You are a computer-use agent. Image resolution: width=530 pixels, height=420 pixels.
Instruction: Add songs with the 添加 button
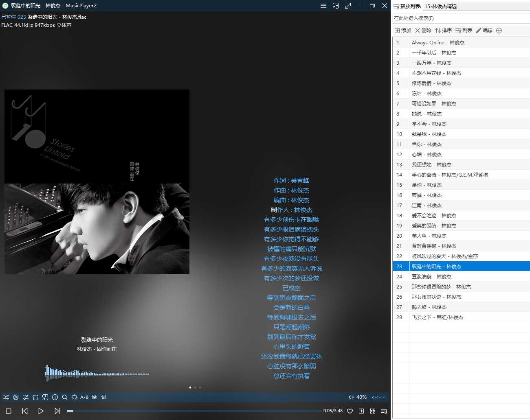402,30
